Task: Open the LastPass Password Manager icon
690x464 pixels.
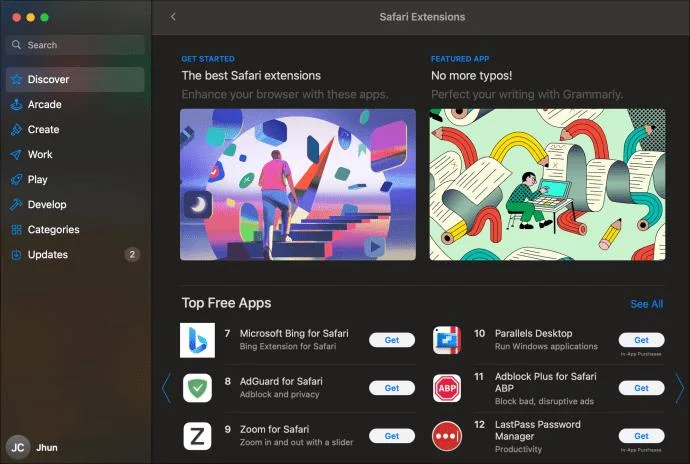Action: (x=446, y=436)
